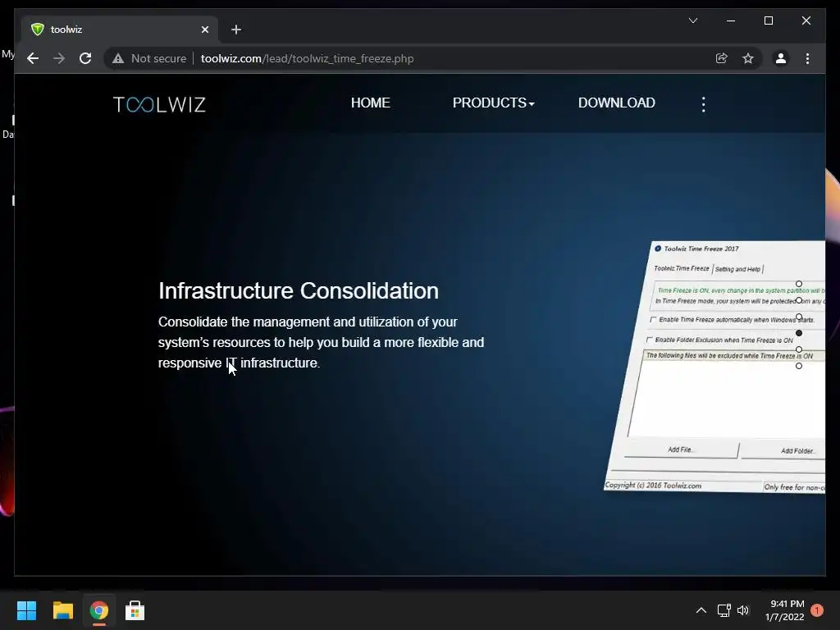This screenshot has width=840, height=630.
Task: Go to the HOME page
Action: [x=370, y=103]
